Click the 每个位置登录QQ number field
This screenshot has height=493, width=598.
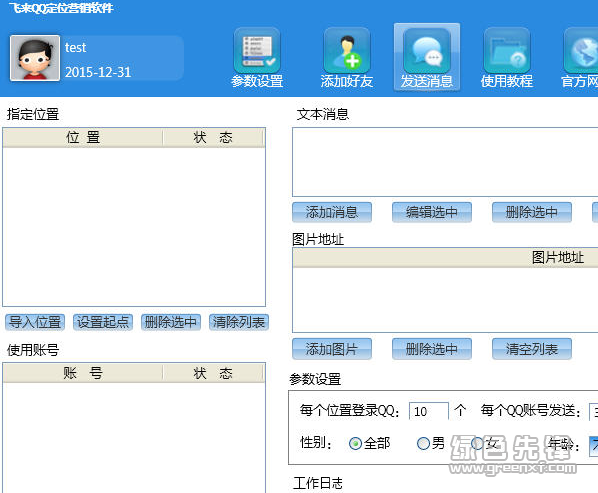point(429,411)
